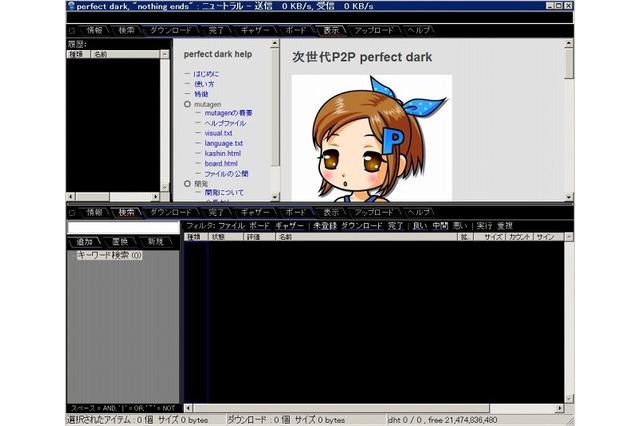Open the 開発について help link
This screenshot has height=426, width=640.
tap(224, 192)
